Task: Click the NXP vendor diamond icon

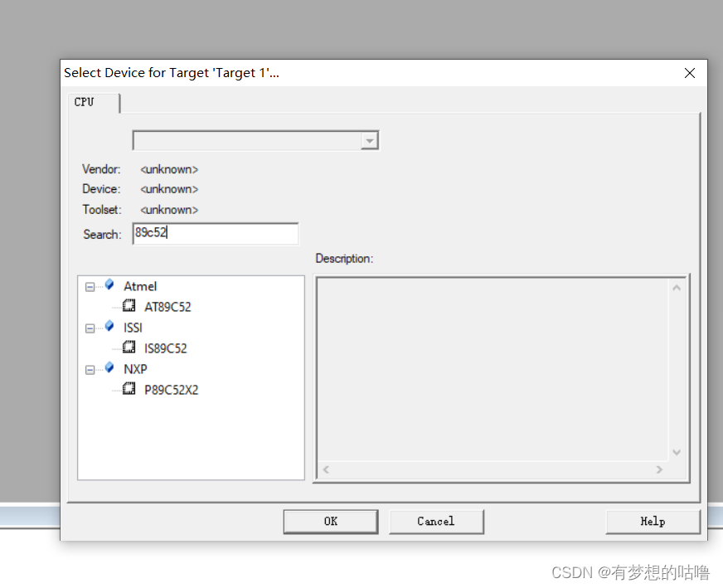Action: (109, 367)
